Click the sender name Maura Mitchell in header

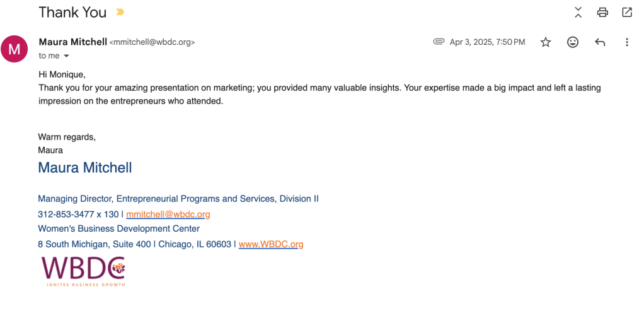[73, 42]
